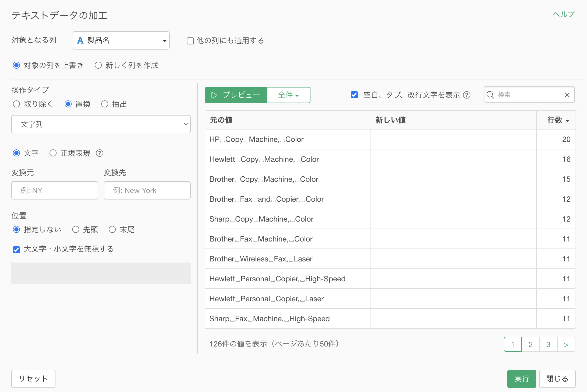Image resolution: width=587 pixels, height=392 pixels.
Task: Select row Sharp Copy Machine, Color
Action: point(390,219)
